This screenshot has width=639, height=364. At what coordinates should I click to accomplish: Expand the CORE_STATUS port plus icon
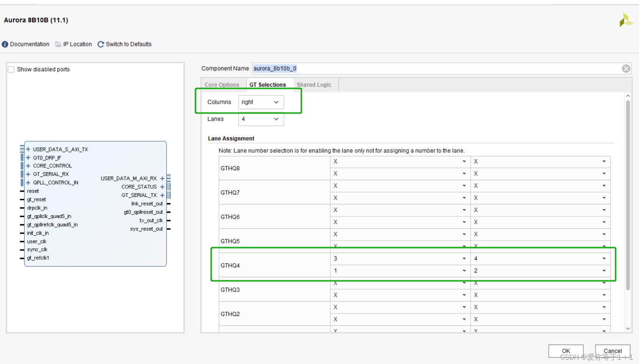162,187
